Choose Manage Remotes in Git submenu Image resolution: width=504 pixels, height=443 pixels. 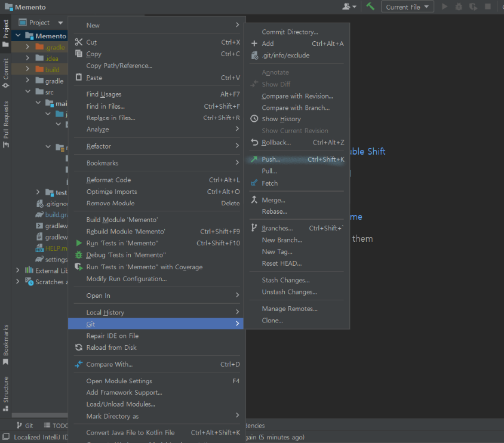point(297,309)
